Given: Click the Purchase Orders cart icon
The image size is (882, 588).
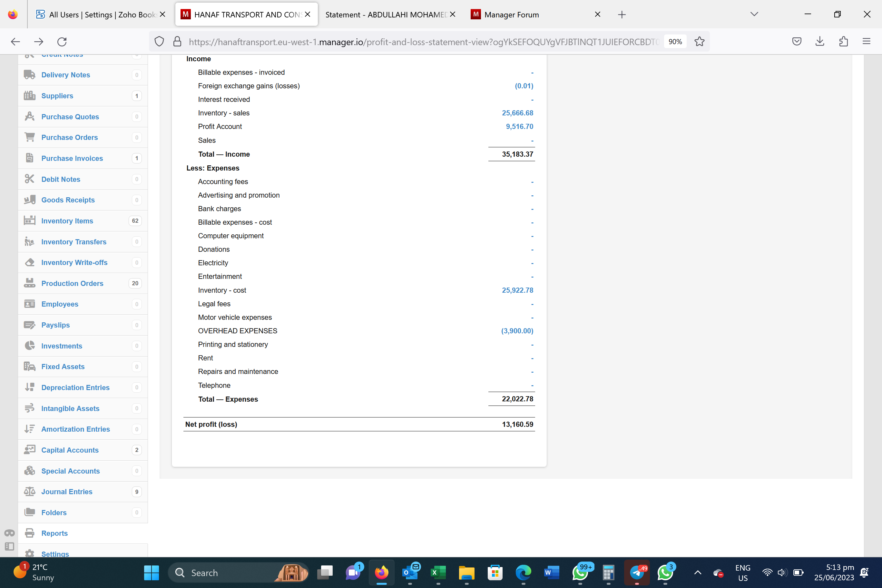Looking at the screenshot, I should click(29, 137).
